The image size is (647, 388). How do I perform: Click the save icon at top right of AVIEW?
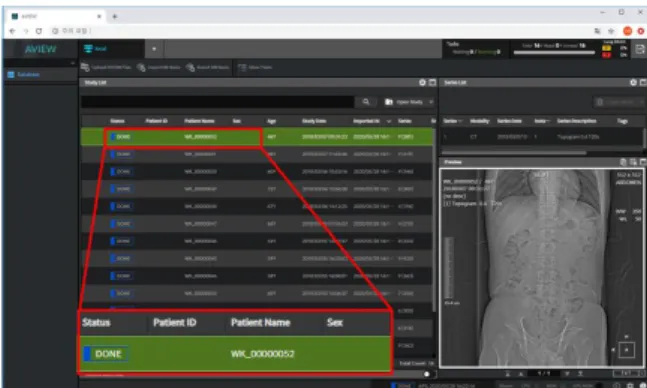(x=640, y=49)
